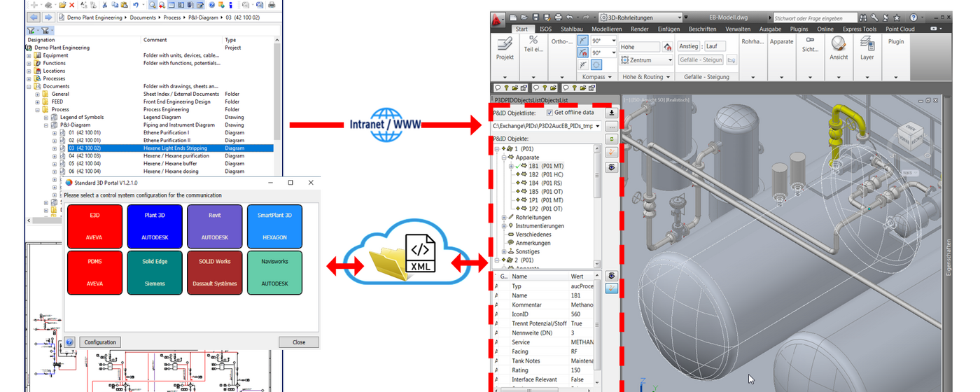Click the Stichwort oder Frage eingeben search field
Viewport: 980px width, 392px height.
point(815,18)
